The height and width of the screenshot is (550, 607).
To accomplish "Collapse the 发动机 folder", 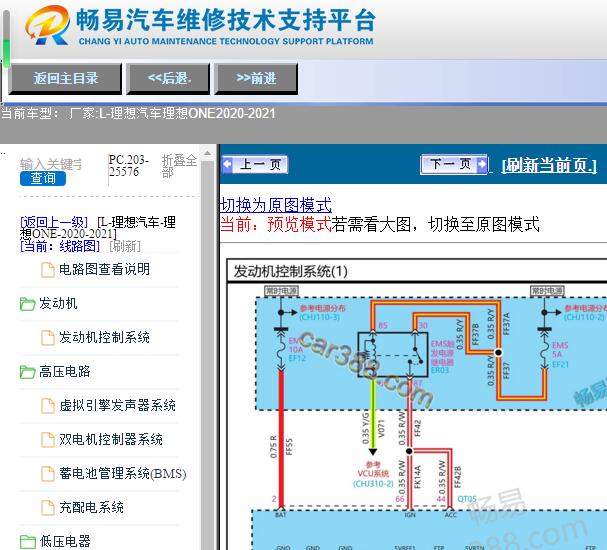I will pos(27,304).
